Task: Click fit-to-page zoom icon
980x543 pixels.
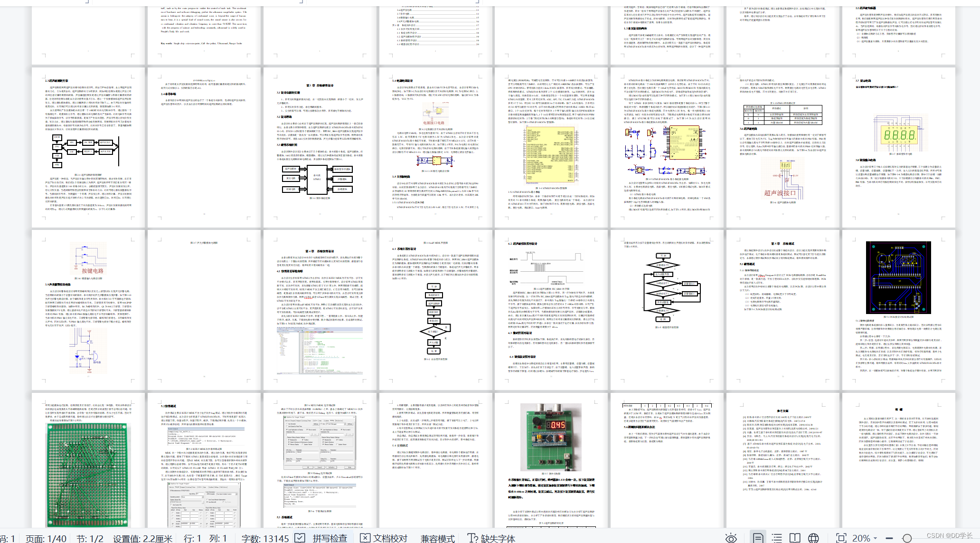Action: [841, 538]
